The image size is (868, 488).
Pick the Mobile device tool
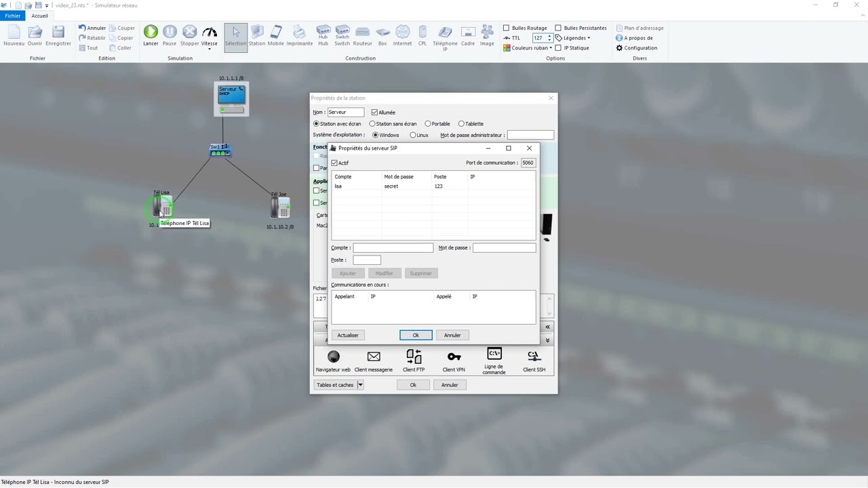tap(276, 32)
